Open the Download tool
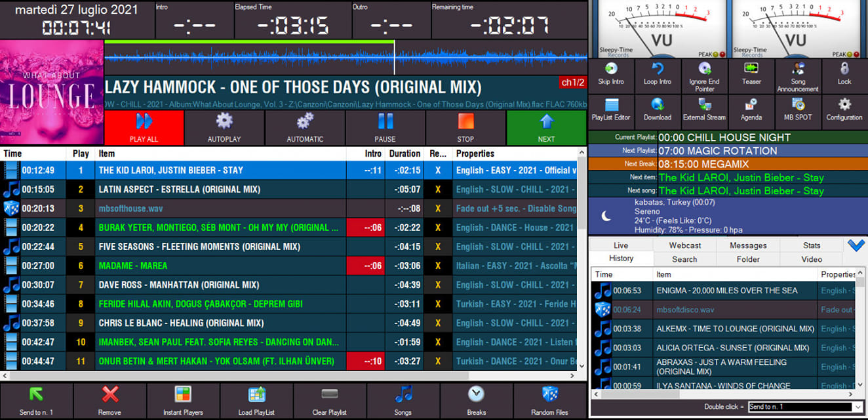868x420 pixels. [x=658, y=111]
